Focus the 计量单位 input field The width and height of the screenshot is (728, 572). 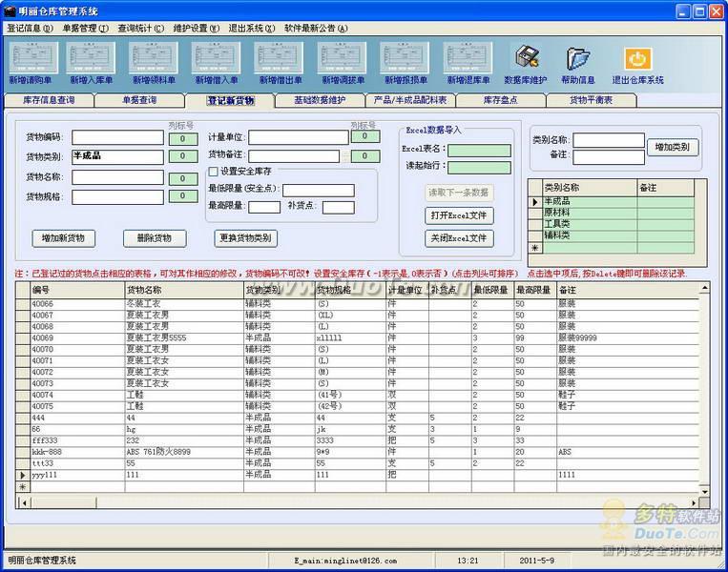coord(298,137)
